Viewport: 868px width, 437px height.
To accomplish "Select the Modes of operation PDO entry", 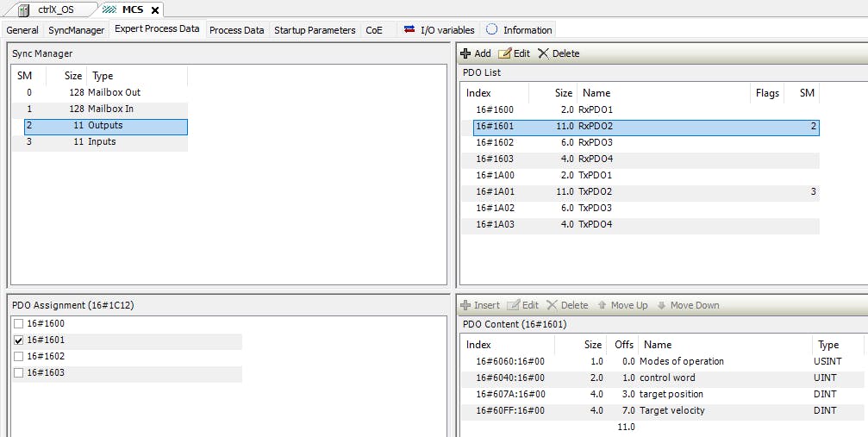I will [x=663, y=361].
